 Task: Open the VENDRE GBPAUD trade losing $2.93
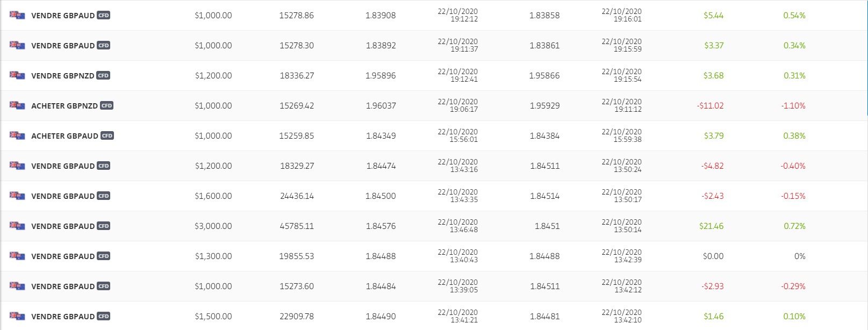pyautogui.click(x=63, y=286)
